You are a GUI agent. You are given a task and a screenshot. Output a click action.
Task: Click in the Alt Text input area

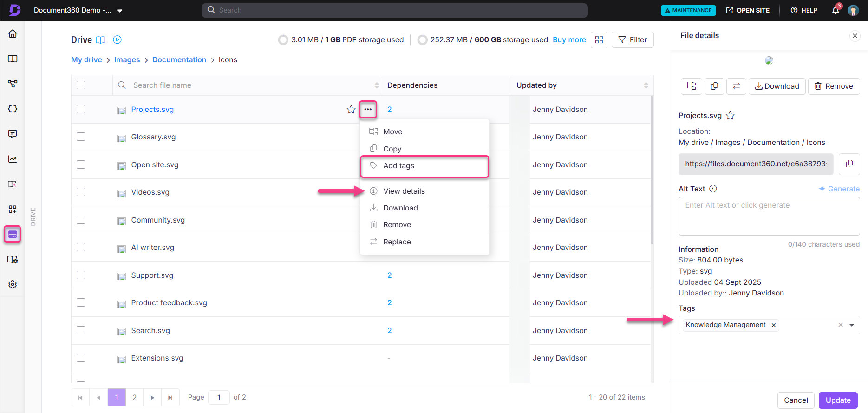[x=769, y=216]
